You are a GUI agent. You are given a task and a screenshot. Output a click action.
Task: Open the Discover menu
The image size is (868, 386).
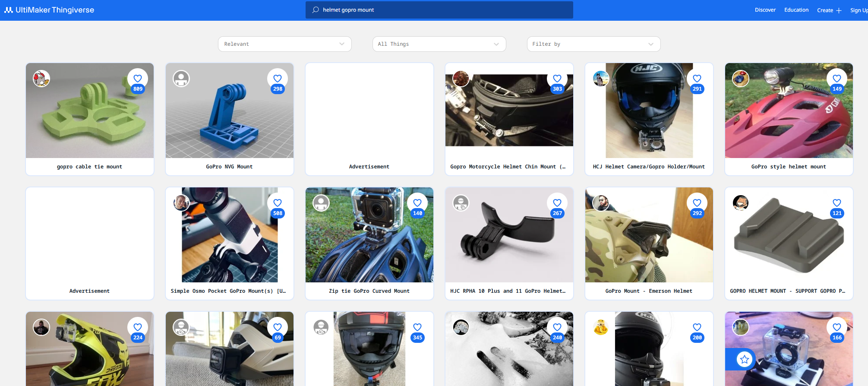click(x=765, y=10)
